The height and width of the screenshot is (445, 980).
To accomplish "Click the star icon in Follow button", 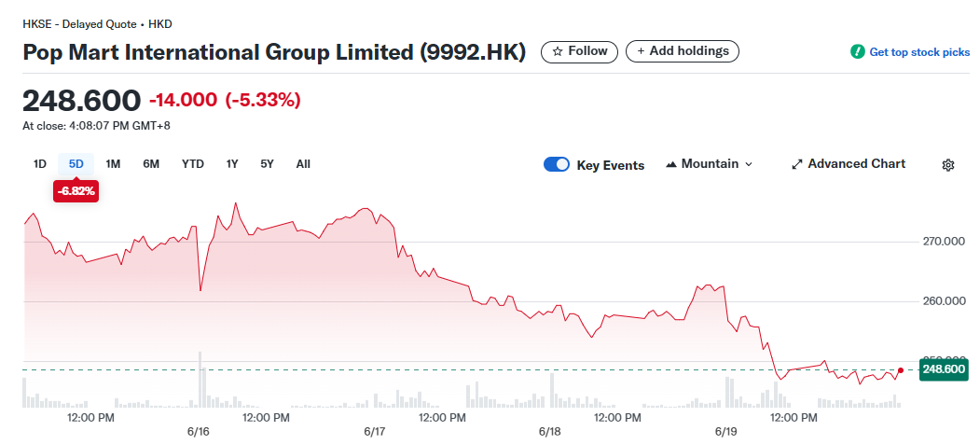I will pyautogui.click(x=558, y=51).
